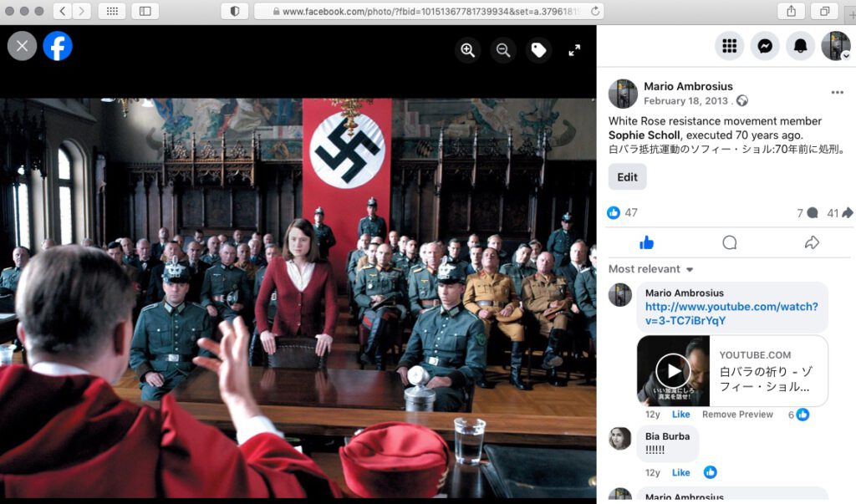Screen dimensions: 856x504
Task: Remove Preview on the YouTube comment
Action: click(x=737, y=414)
